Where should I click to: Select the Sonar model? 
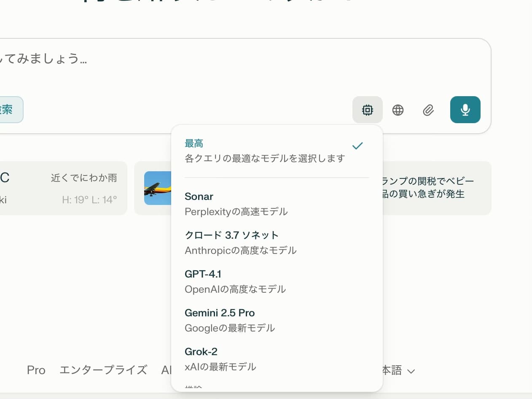(277, 204)
